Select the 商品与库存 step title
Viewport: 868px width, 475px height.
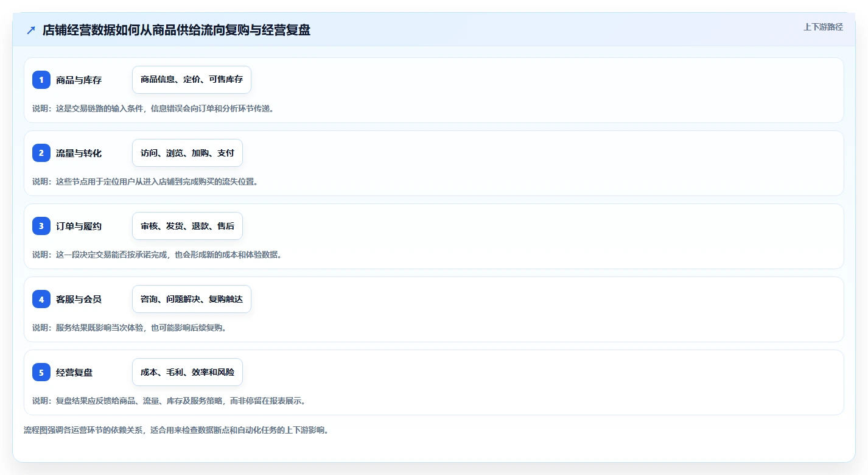79,80
